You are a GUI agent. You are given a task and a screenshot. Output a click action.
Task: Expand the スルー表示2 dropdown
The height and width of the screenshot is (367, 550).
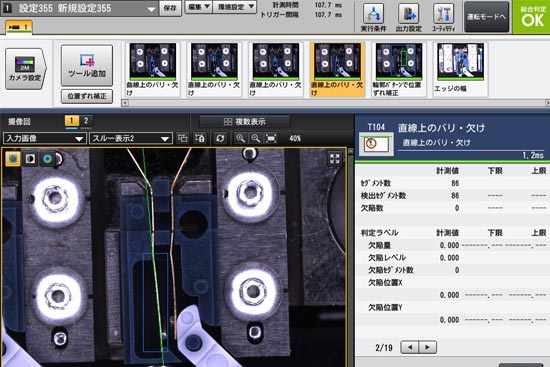point(131,139)
